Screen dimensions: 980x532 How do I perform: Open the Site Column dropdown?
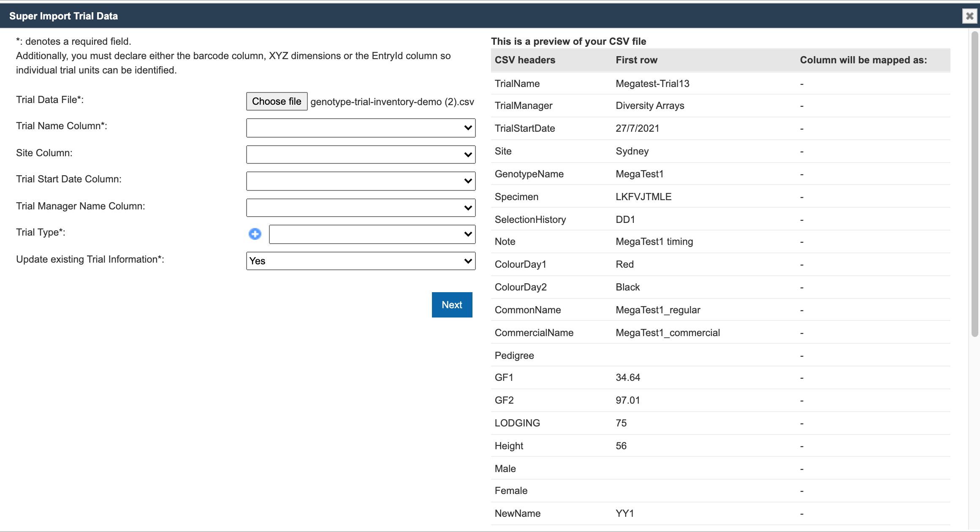click(360, 154)
